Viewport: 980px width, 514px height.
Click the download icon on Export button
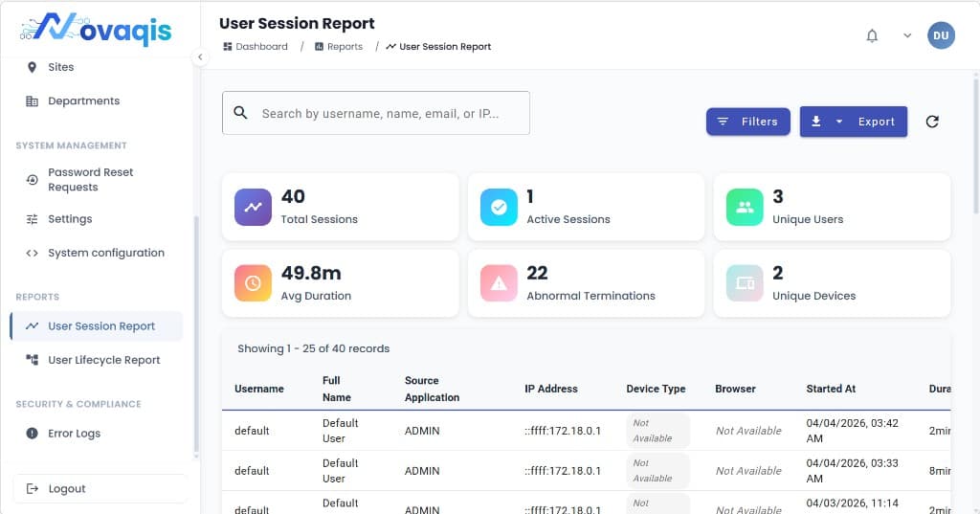815,122
